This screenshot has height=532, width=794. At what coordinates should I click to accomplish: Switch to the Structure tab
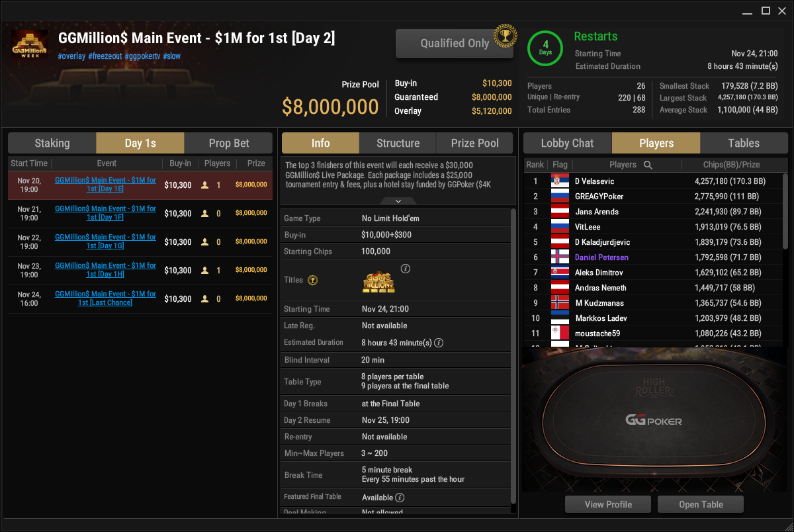(398, 143)
